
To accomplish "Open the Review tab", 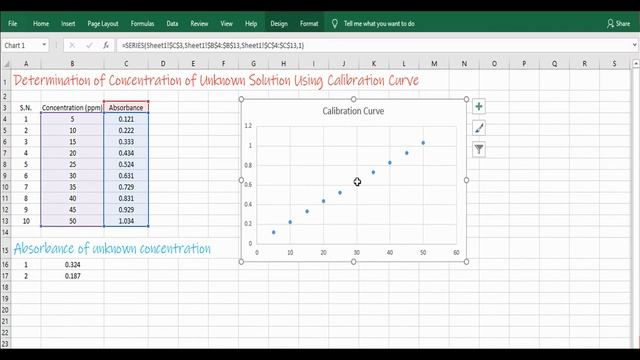I will [x=199, y=24].
